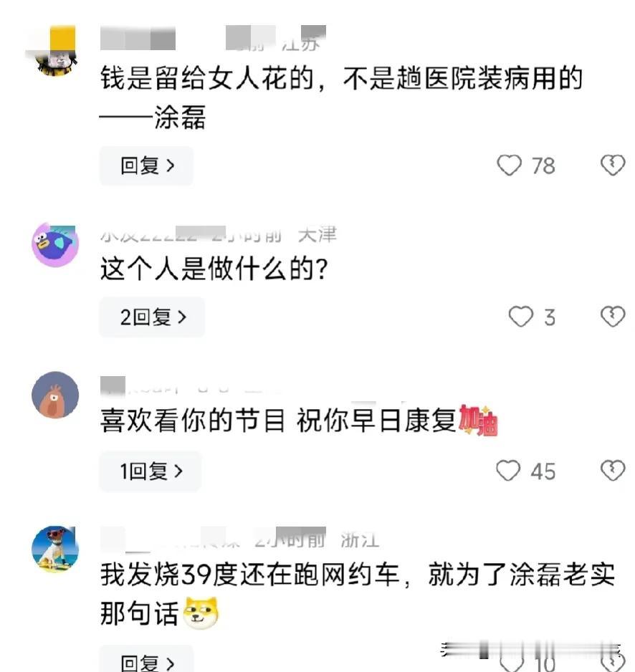Viewport: 635px width, 672px height.
Task: Expand 2回复 under the 这个人 comment
Action: coord(152,317)
